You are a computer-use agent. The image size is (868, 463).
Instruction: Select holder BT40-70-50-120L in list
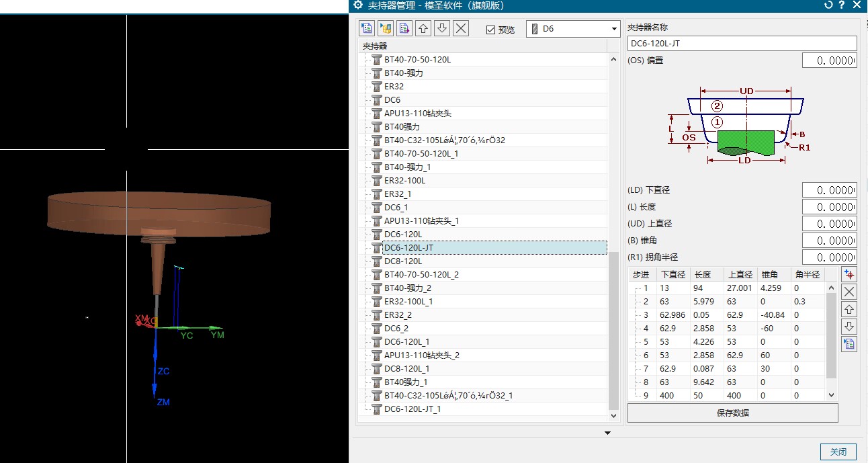point(417,59)
